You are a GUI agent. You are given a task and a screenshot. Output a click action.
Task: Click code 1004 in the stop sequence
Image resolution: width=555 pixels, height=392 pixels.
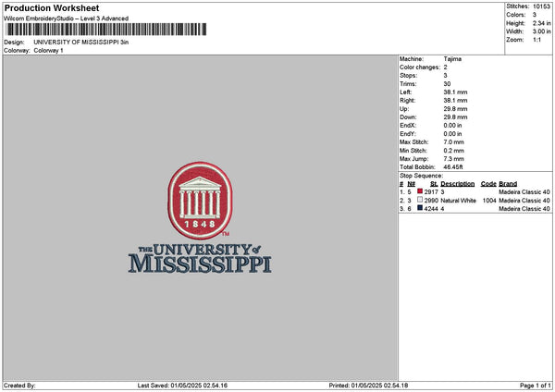click(489, 201)
